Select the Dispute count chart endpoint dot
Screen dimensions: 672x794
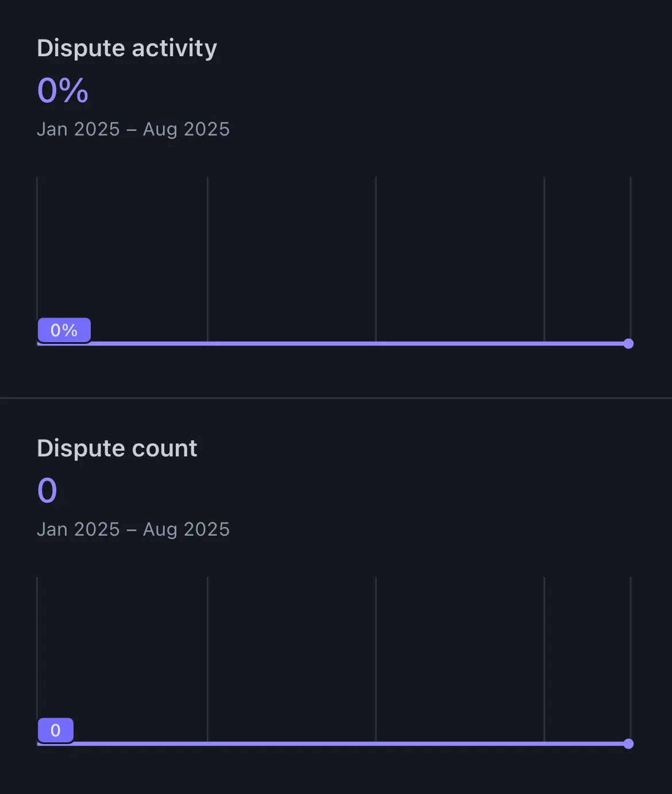628,743
